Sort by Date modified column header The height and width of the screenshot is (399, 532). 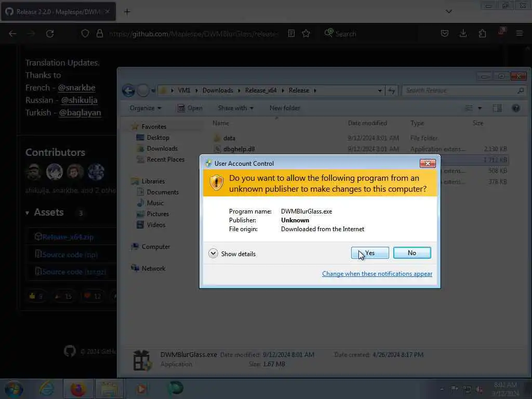pos(367,123)
